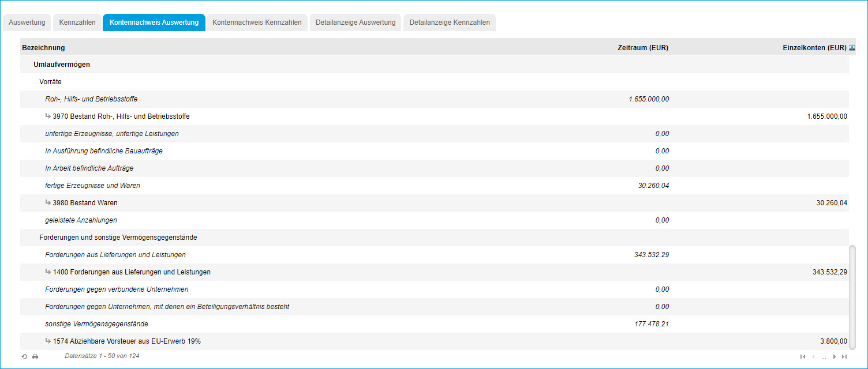The width and height of the screenshot is (868, 369).
Task: Select the Umlaufvermögen row
Action: [435, 65]
